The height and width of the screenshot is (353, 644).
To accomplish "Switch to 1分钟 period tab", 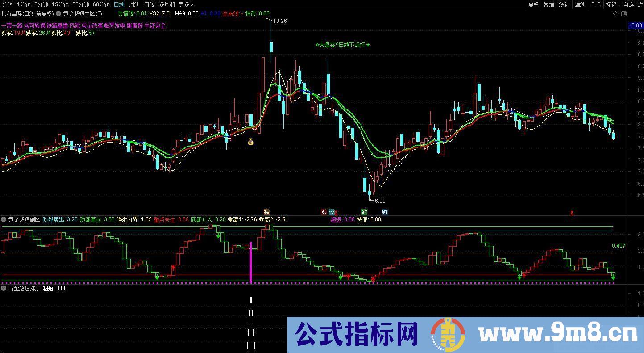I will [x=24, y=4].
